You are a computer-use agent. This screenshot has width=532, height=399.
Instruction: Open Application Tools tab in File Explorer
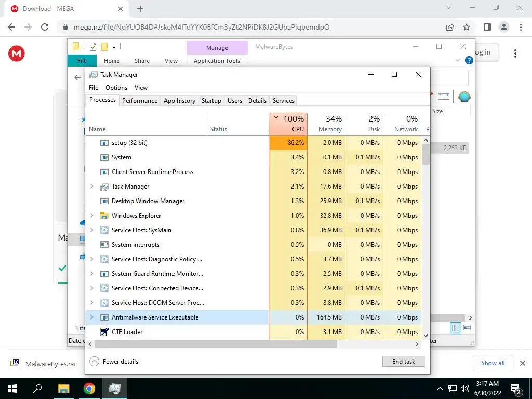(x=217, y=61)
